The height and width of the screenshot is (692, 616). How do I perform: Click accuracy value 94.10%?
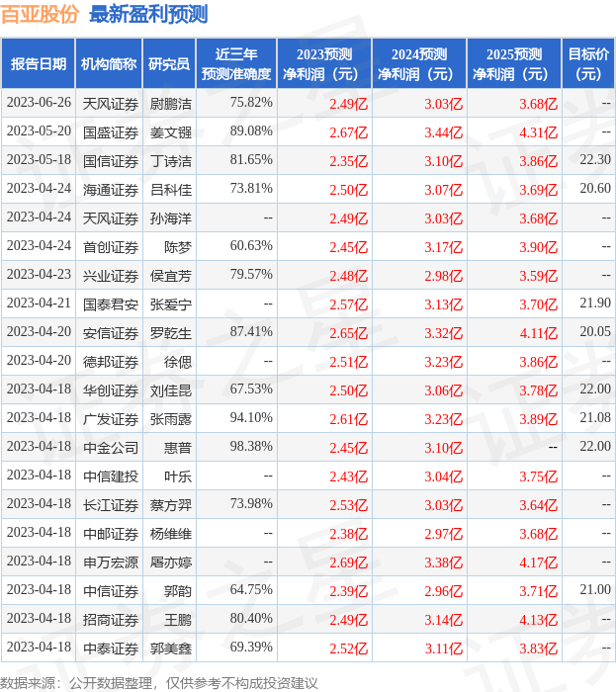251,418
